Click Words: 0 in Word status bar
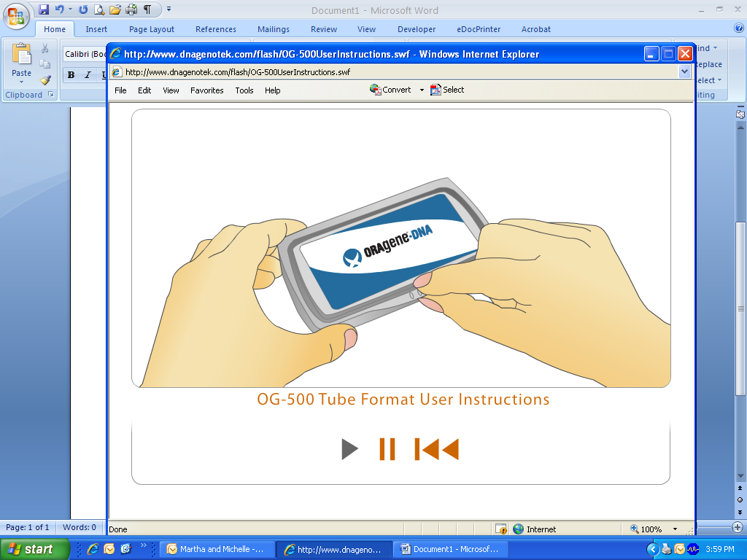The height and width of the screenshot is (560, 747). [x=80, y=527]
